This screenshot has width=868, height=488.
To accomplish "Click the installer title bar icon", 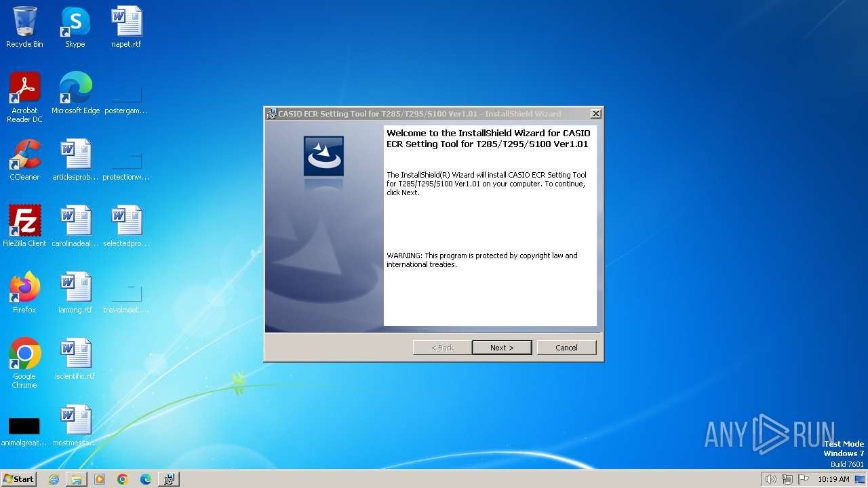I will [272, 114].
